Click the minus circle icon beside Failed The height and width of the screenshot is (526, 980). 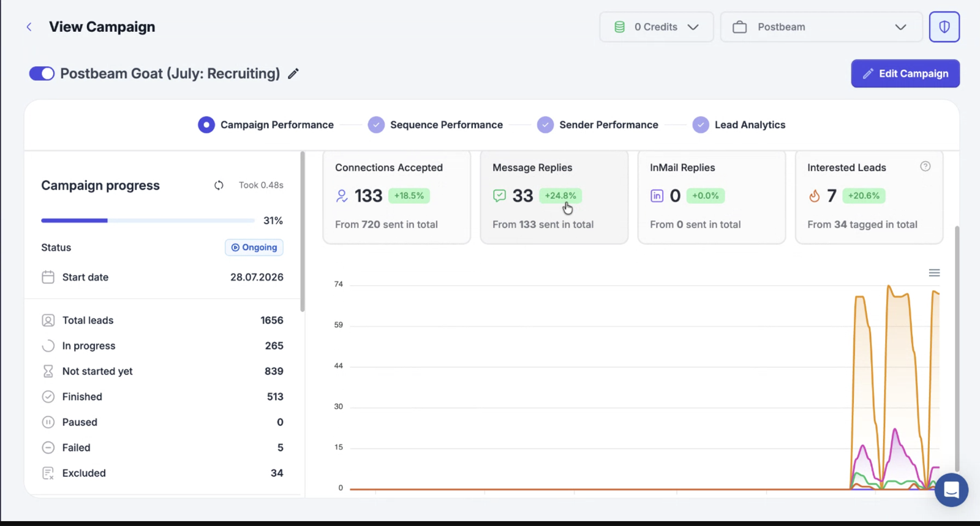(48, 448)
